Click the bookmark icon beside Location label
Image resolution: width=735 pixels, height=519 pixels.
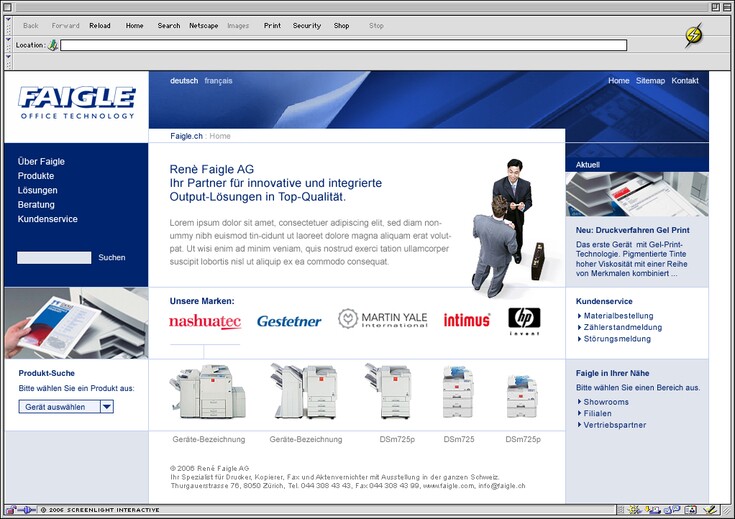point(53,45)
